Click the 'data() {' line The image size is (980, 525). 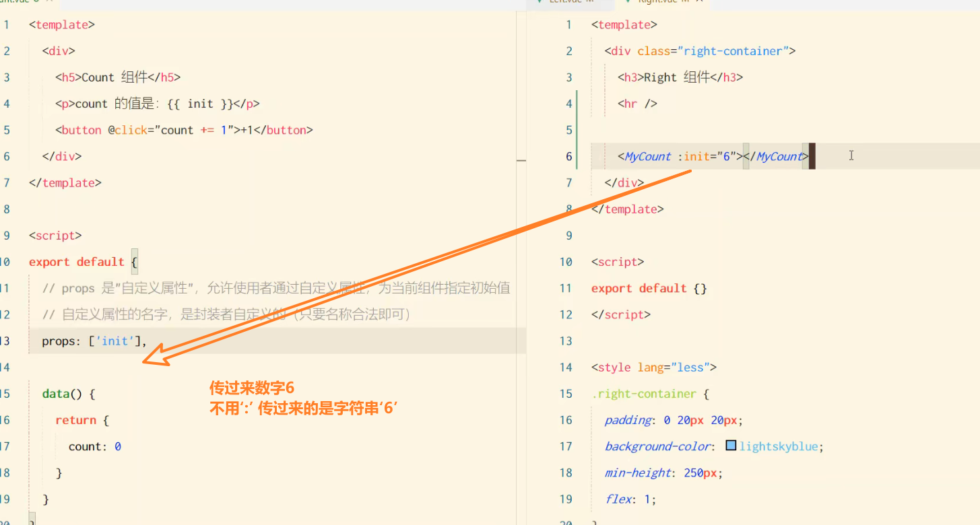coord(69,394)
